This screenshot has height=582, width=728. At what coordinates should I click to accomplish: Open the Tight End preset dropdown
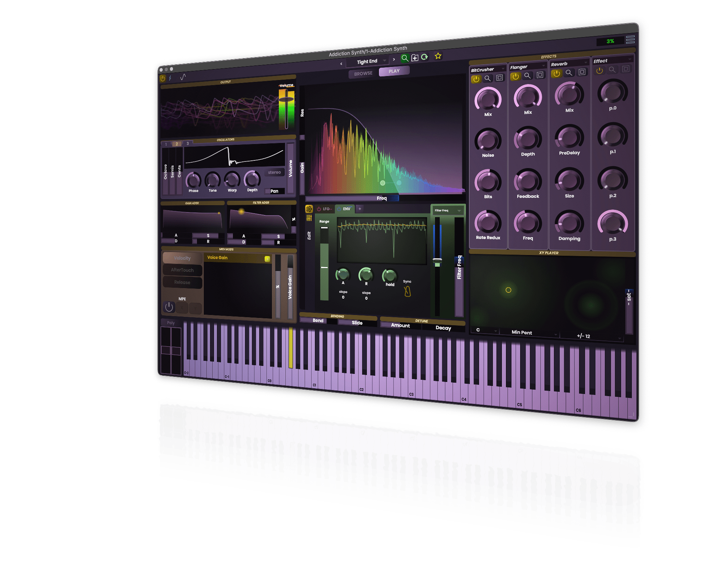tap(384, 61)
